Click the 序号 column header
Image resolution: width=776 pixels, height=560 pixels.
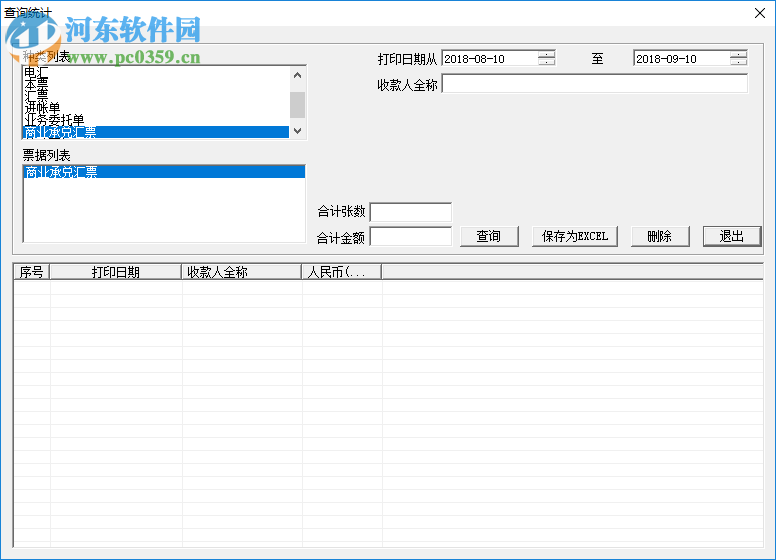[32, 272]
